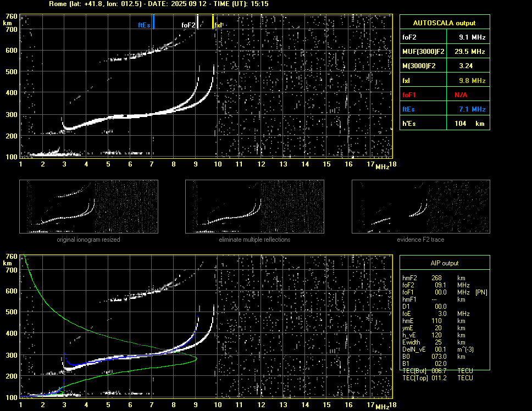Screen dimensions: 532x411
Task: Click the D1 00.0 row
Action: [x=425, y=307]
